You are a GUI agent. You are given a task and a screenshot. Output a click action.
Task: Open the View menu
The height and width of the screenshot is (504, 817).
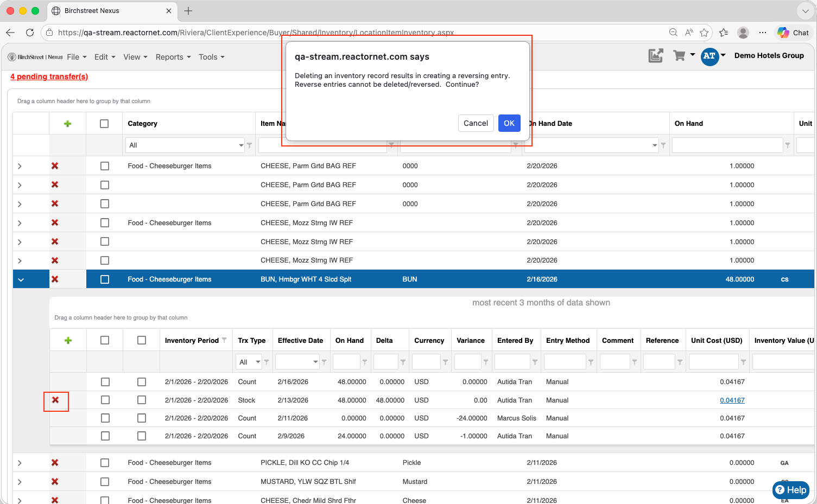click(135, 57)
